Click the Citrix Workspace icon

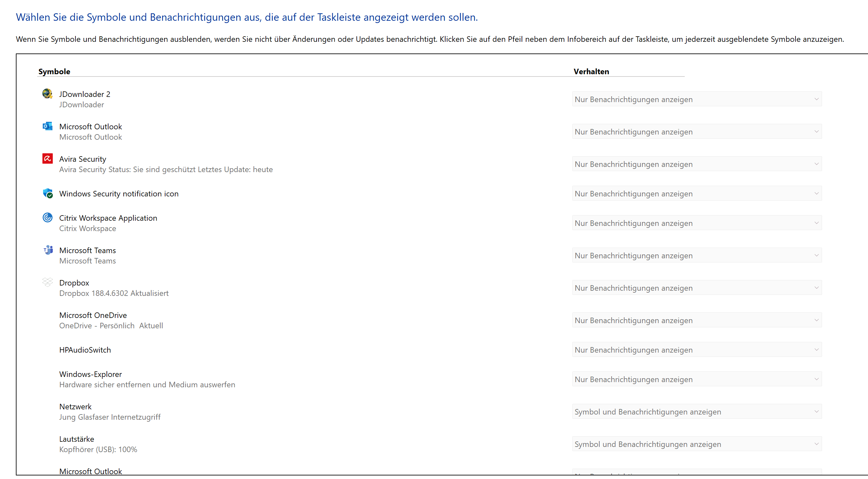[x=48, y=217]
